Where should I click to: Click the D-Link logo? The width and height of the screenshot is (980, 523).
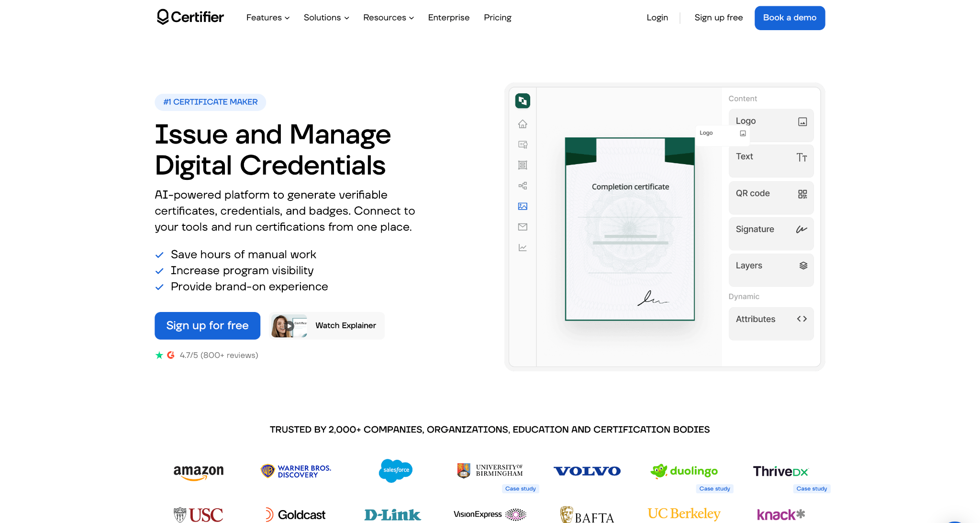[392, 515]
